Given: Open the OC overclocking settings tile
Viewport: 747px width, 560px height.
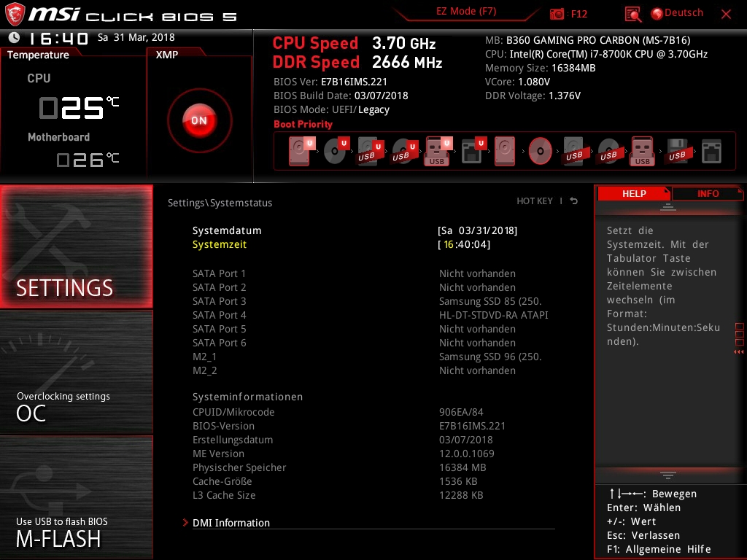Looking at the screenshot, I should coord(76,372).
